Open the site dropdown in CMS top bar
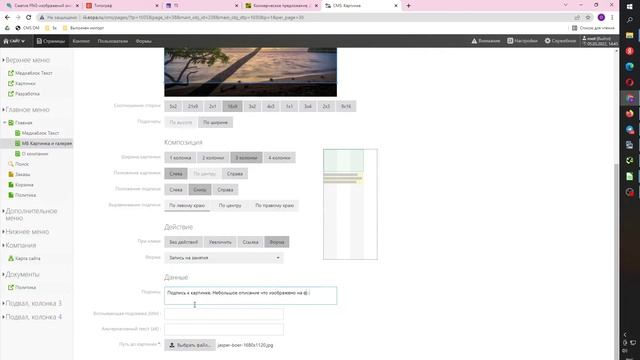The height and width of the screenshot is (360, 640). [14, 41]
